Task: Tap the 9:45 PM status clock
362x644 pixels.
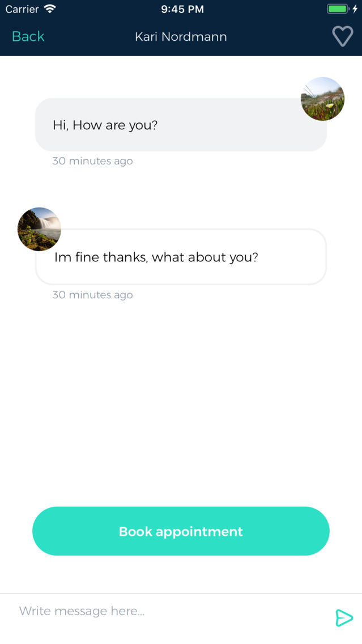Action: coord(182,9)
